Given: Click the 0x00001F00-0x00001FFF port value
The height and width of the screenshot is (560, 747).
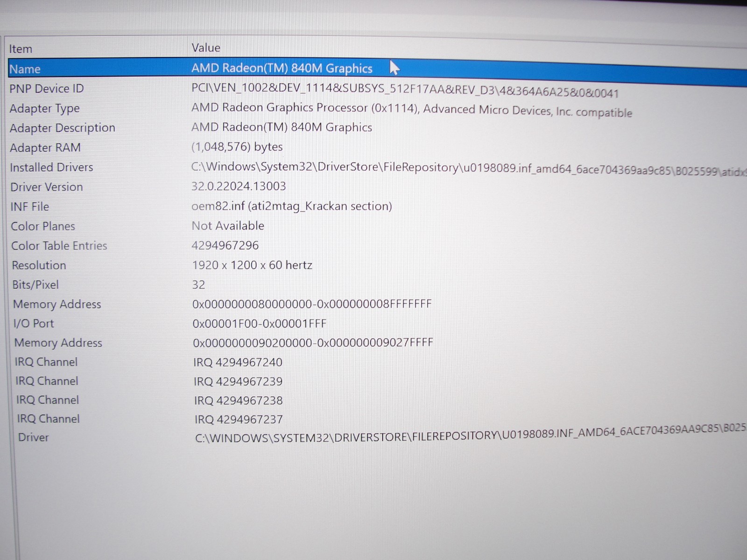Looking at the screenshot, I should pos(260,323).
